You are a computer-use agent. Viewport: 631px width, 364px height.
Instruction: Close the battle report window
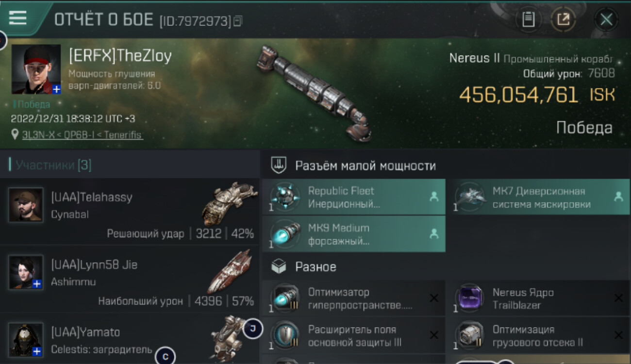[x=606, y=20]
